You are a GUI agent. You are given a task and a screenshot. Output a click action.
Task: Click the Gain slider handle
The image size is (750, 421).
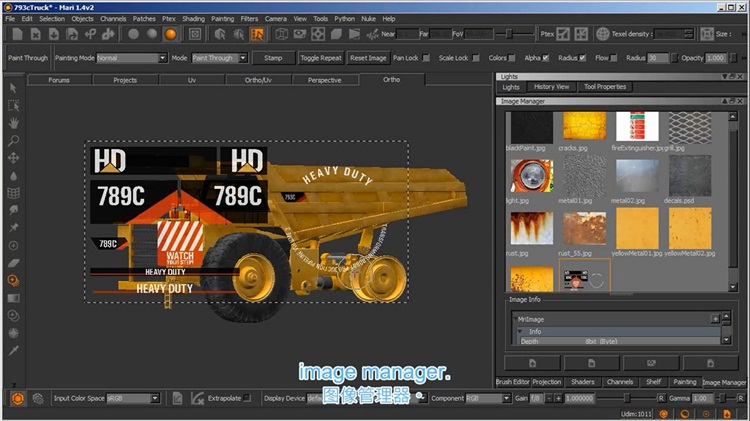(627, 398)
